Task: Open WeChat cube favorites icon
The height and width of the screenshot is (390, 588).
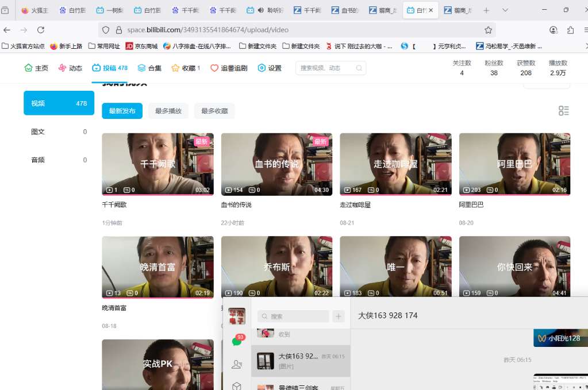Action: pyautogui.click(x=237, y=386)
